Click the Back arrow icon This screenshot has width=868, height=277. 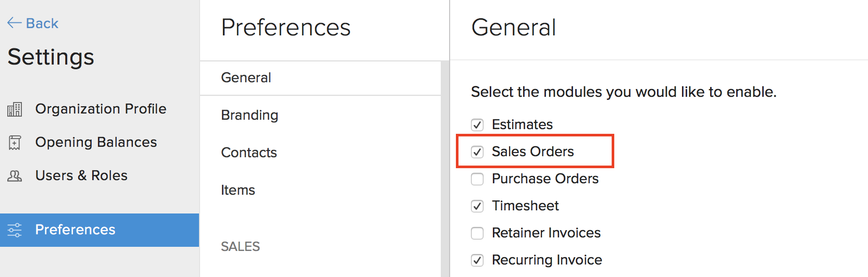click(x=14, y=23)
